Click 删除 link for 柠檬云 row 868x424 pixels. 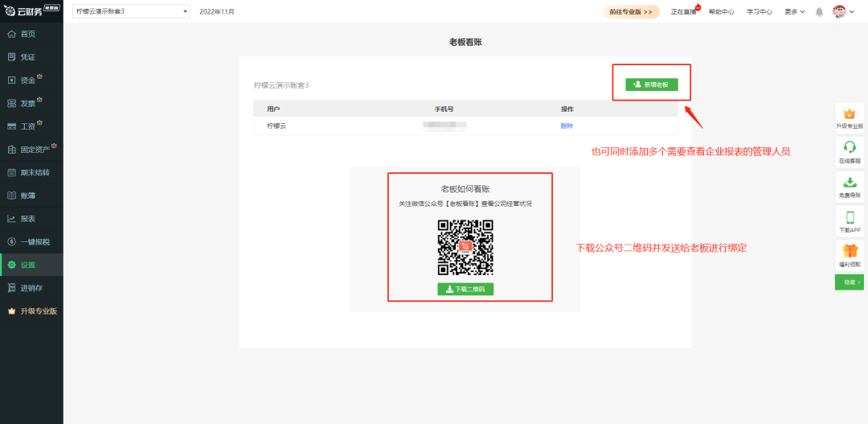tap(567, 126)
